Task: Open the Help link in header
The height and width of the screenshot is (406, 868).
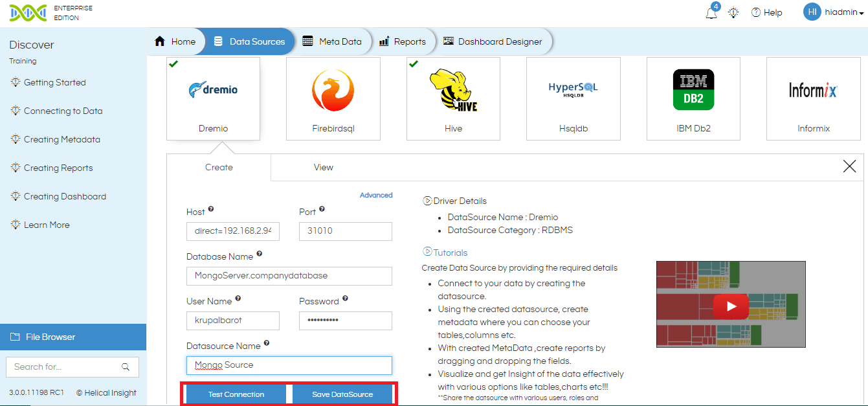Action: coord(766,12)
